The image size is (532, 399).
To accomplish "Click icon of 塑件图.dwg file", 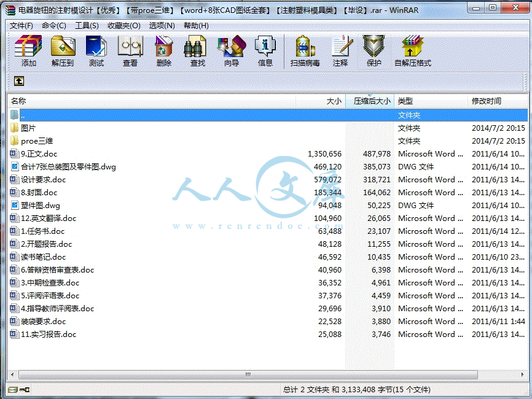I will (x=15, y=205).
